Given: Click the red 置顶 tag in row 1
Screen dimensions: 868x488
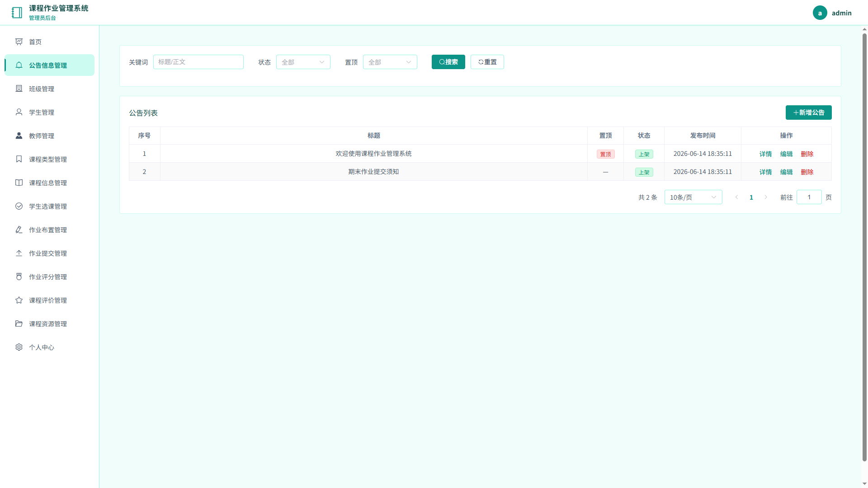Looking at the screenshot, I should click(606, 154).
